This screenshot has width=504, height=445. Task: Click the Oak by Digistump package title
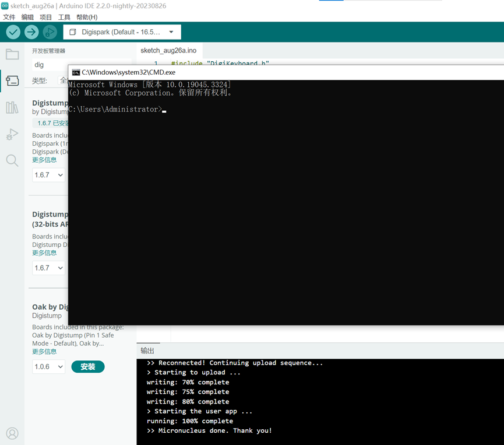pyautogui.click(x=50, y=307)
